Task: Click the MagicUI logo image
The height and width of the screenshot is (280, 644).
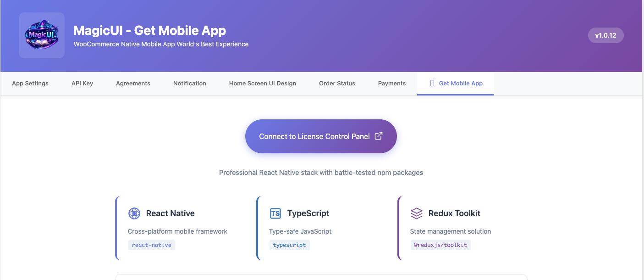Action: click(42, 35)
